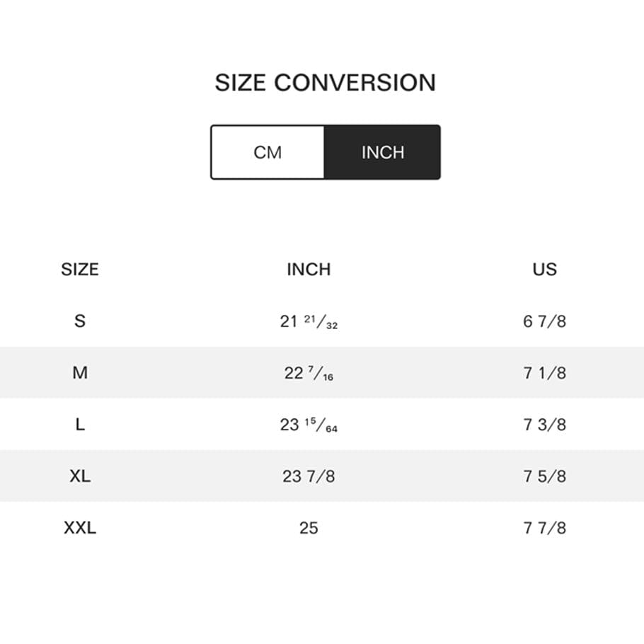Click the SIZE column header
The width and height of the screenshot is (644, 644).
tap(80, 270)
